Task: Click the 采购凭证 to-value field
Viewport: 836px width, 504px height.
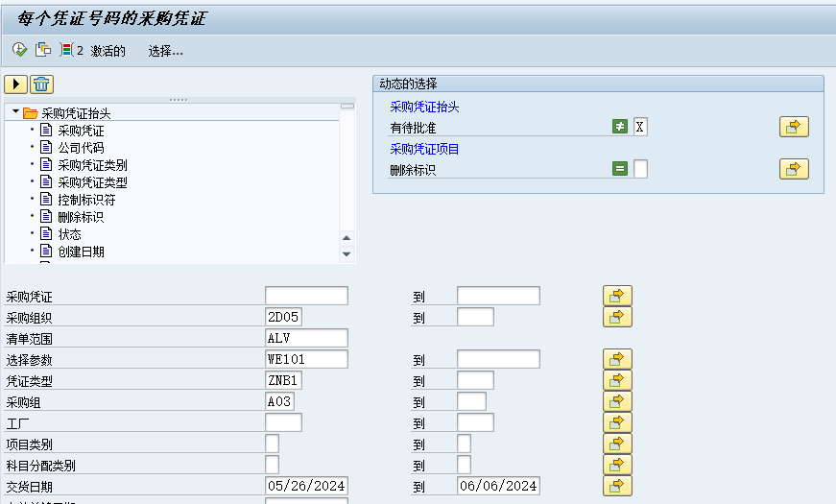Action: 498,296
